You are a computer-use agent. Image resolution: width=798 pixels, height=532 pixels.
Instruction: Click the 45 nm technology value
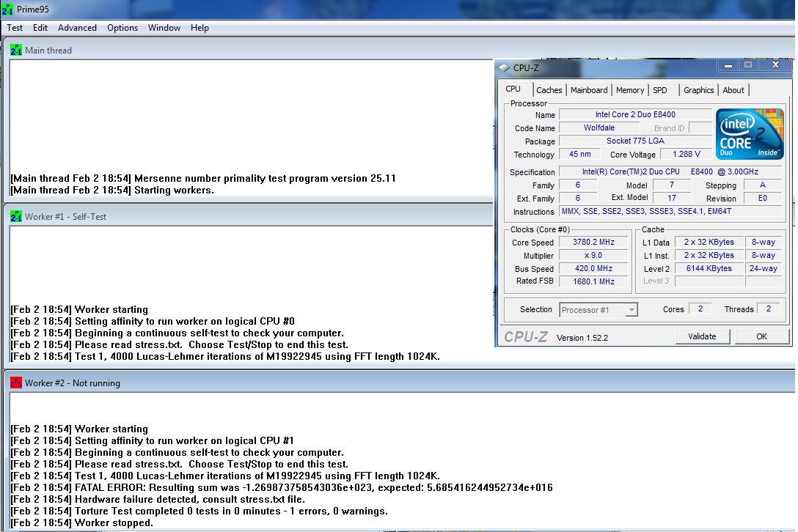click(579, 154)
